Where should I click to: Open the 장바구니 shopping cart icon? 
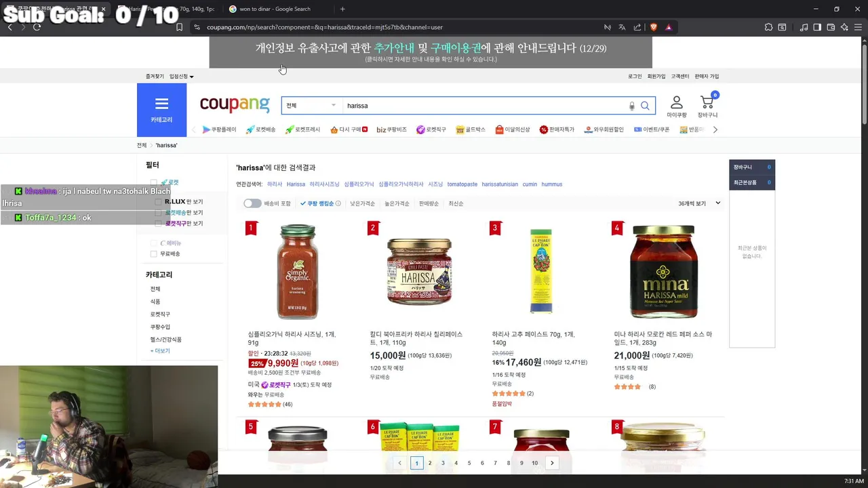707,106
